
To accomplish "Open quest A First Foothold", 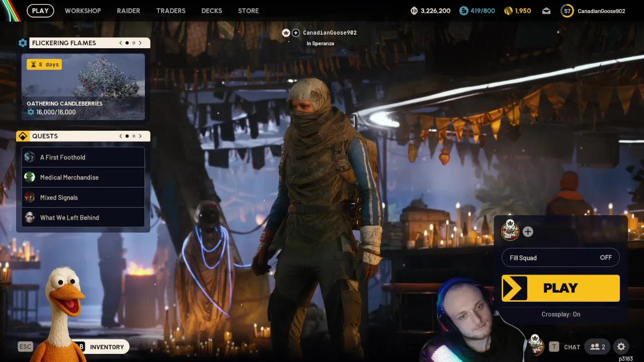I will point(83,157).
